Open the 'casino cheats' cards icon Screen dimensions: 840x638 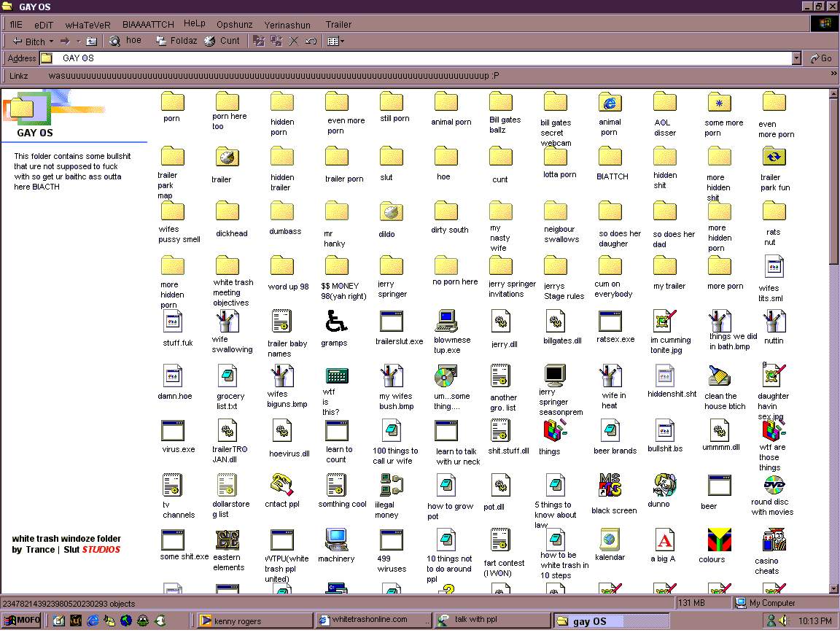point(774,540)
